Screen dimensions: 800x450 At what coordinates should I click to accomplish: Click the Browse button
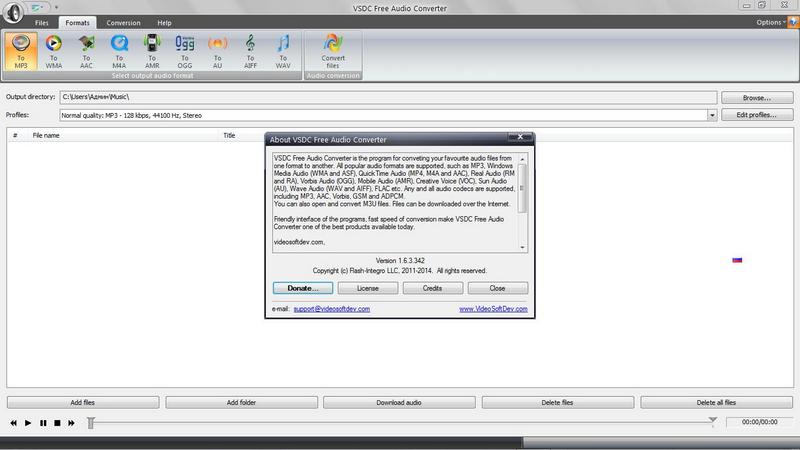(x=757, y=97)
